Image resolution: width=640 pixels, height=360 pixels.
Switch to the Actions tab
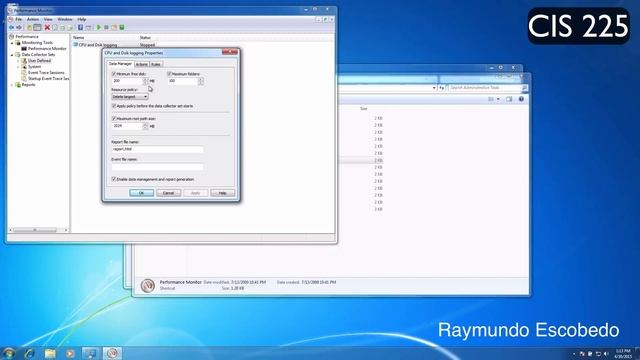[141, 64]
